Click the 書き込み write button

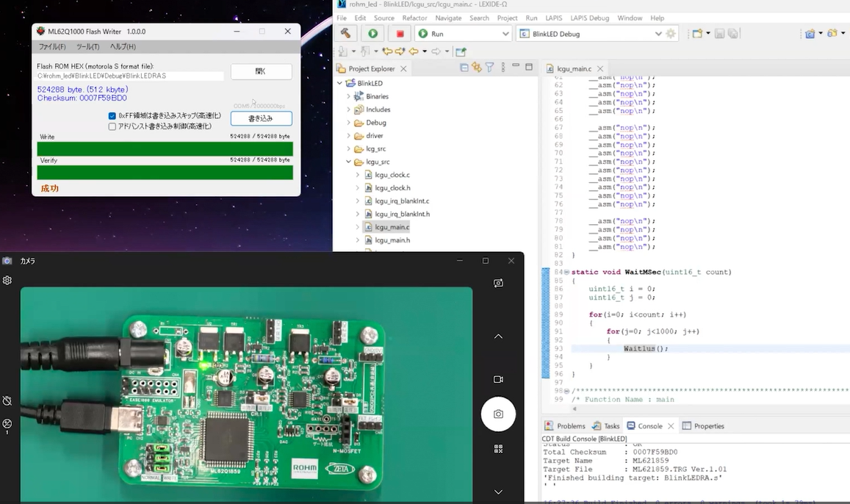(x=261, y=118)
